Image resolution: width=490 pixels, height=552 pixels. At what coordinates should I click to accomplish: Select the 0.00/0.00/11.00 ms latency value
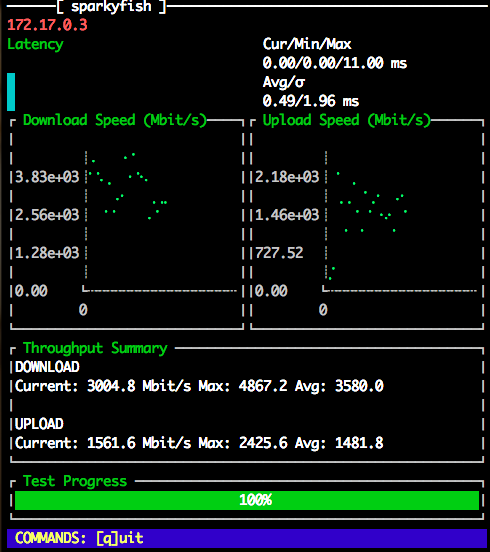[335, 63]
